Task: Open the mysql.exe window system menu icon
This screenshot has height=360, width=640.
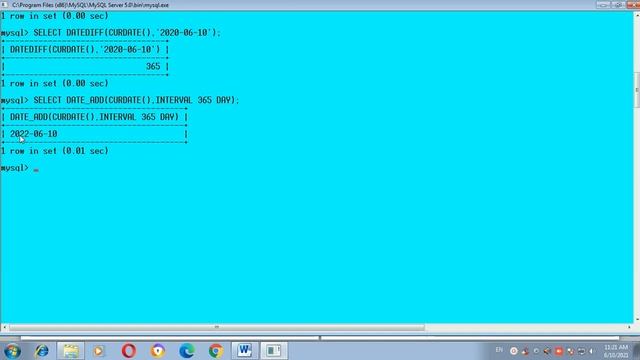Action: pyautogui.click(x=4, y=4)
